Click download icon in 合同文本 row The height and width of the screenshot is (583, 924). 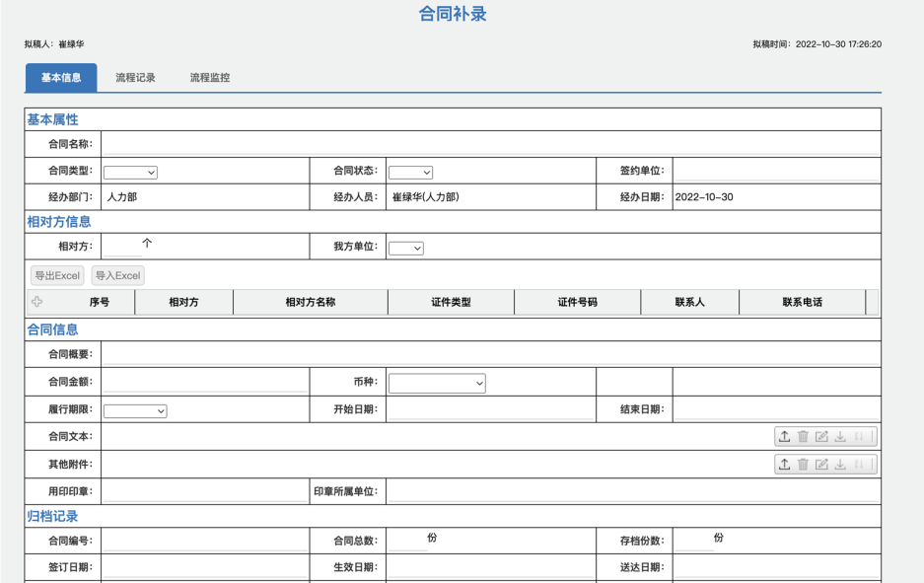840,437
